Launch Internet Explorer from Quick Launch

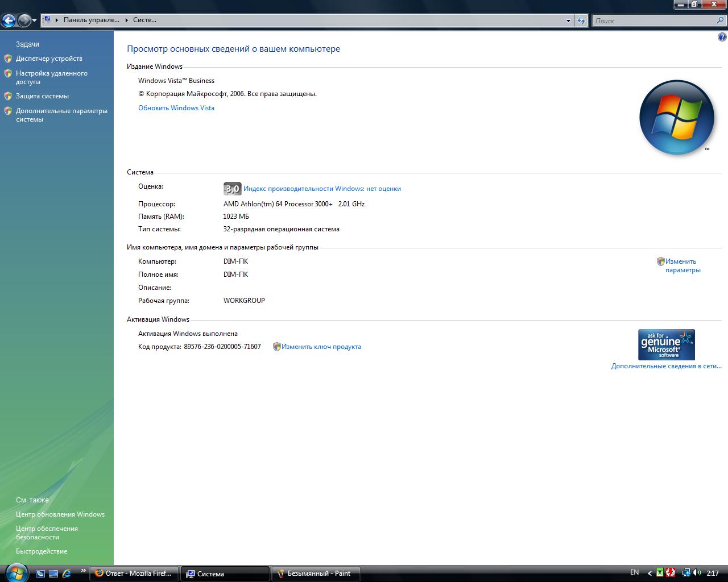click(67, 573)
